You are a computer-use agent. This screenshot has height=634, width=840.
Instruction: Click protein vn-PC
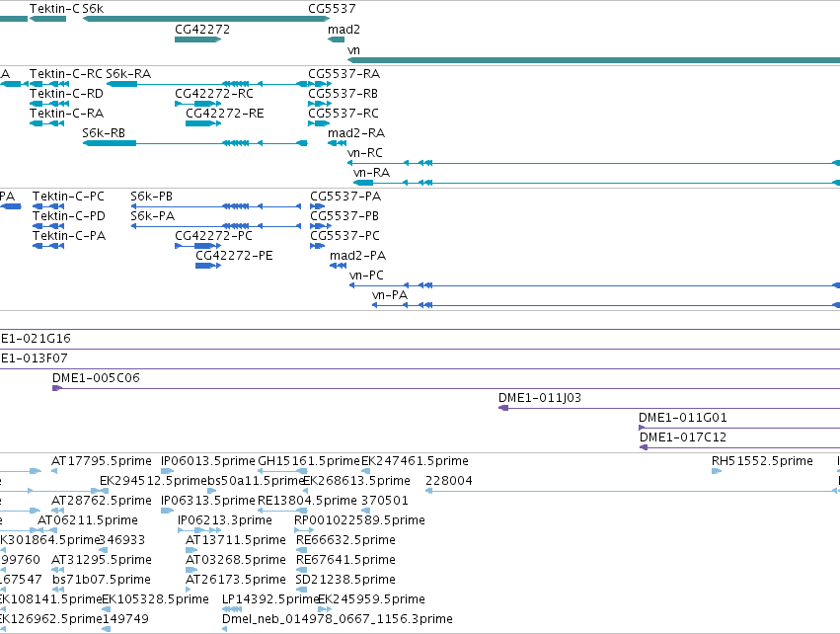coord(594,286)
